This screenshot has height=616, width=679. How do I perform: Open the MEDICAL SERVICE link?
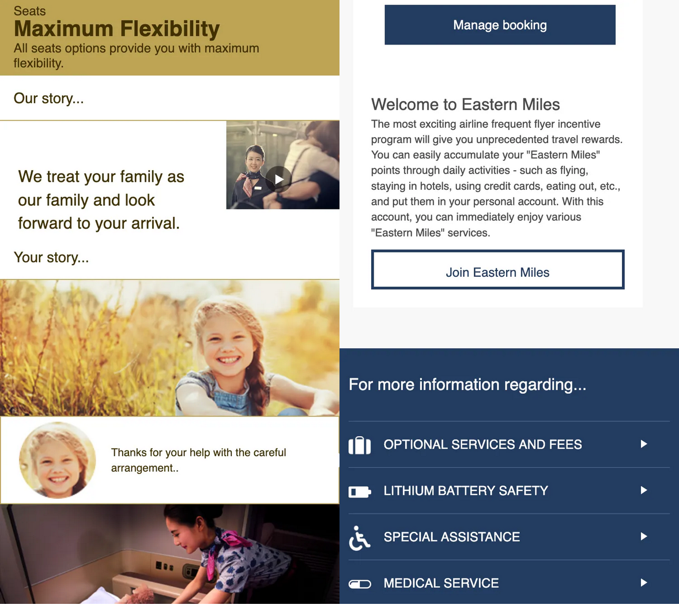(x=441, y=584)
